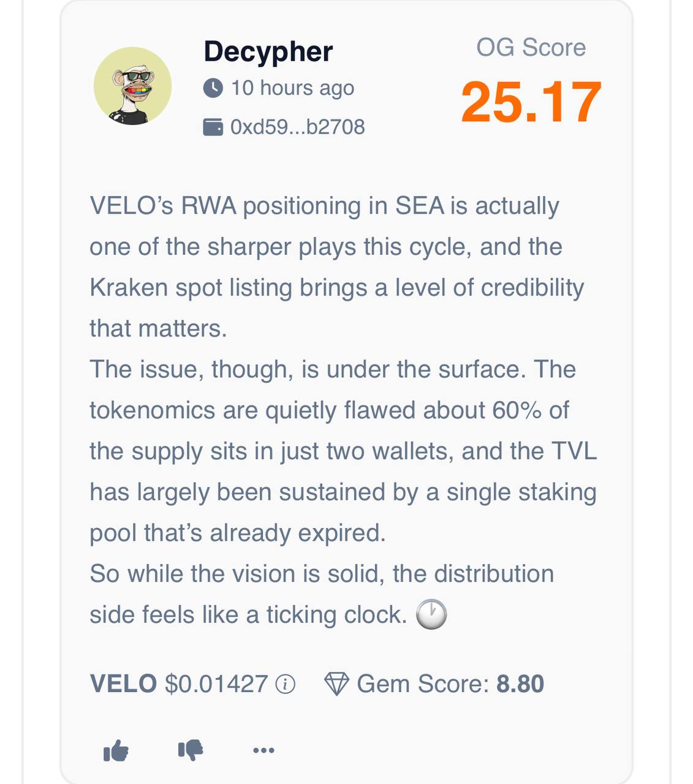
Task: Open the Decypher username profile
Action: pyautogui.click(x=268, y=51)
